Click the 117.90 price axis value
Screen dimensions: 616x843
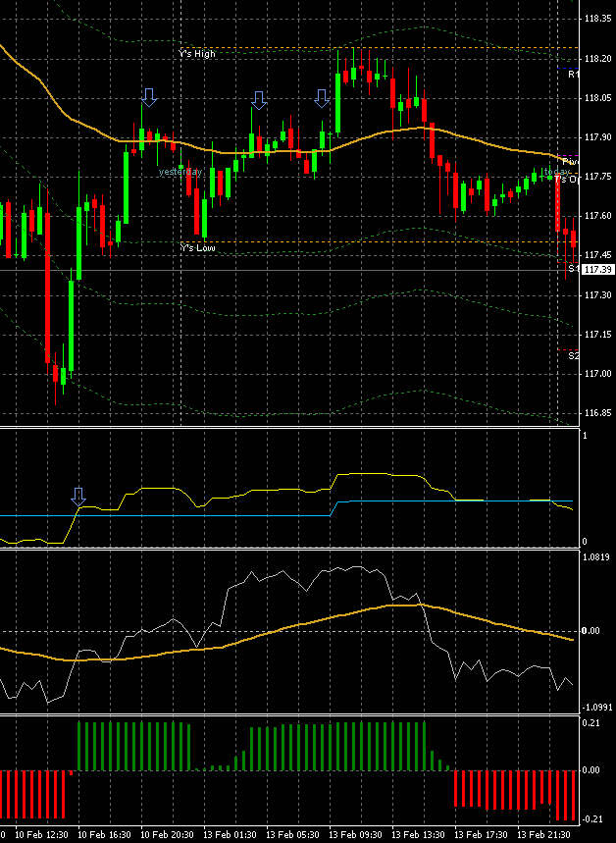pos(597,137)
